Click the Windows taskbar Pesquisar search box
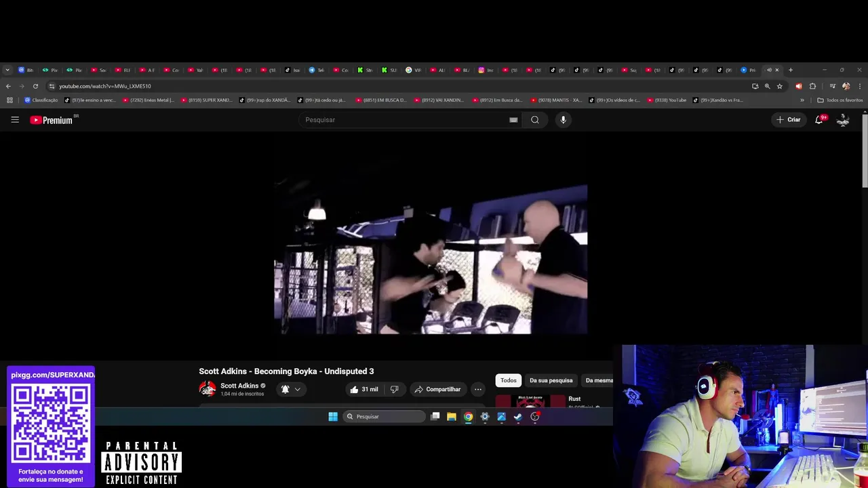This screenshot has height=488, width=868. [384, 416]
